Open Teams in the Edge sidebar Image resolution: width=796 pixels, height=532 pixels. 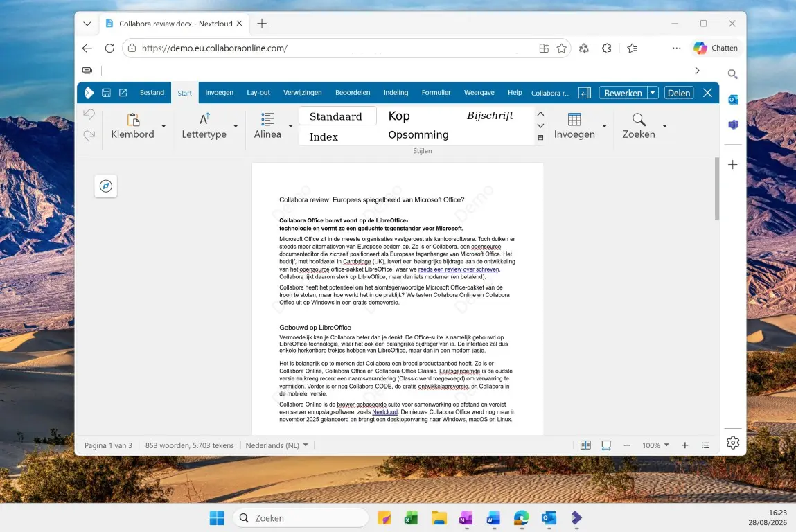733,125
